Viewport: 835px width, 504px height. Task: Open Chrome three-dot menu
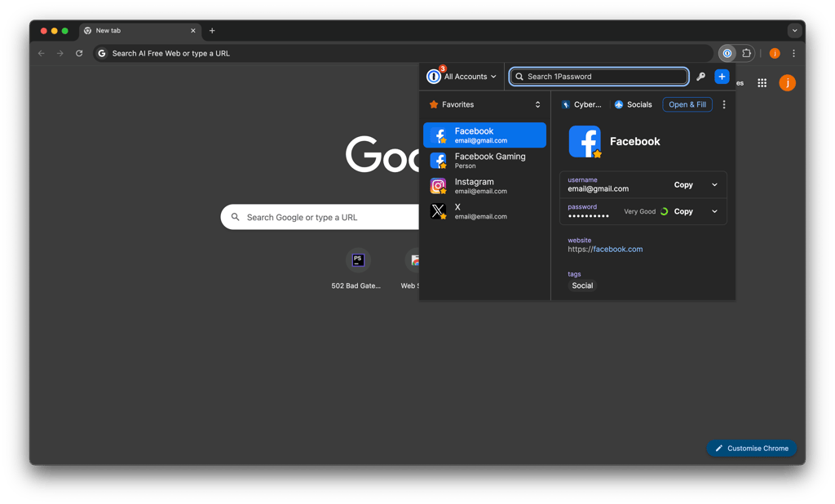tap(793, 53)
